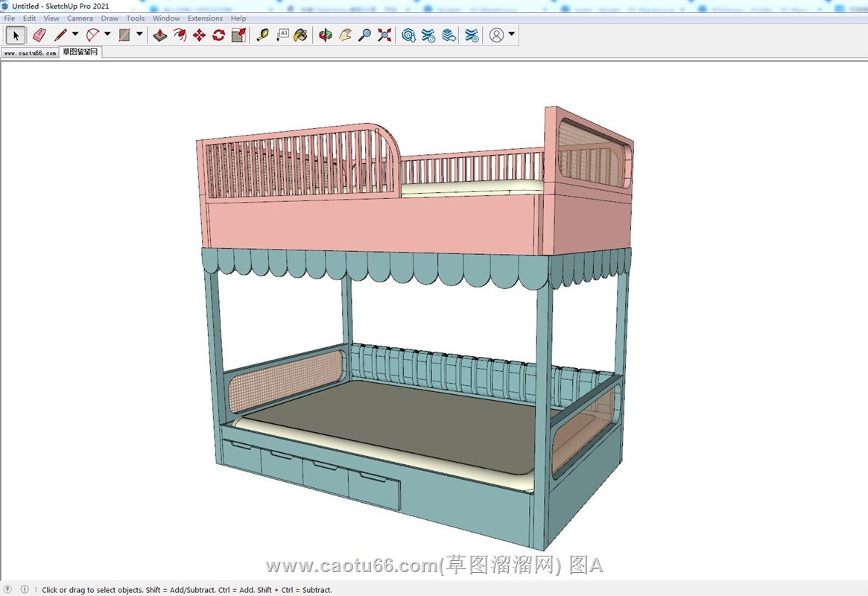Expand the Arc tool dropdown arrow
Image resolution: width=868 pixels, height=596 pixels.
[107, 34]
